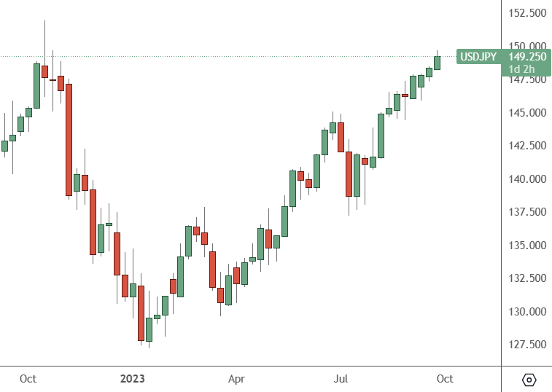The height and width of the screenshot is (392, 552).
Task: Click the 140.000 price axis label
Action: tap(527, 179)
